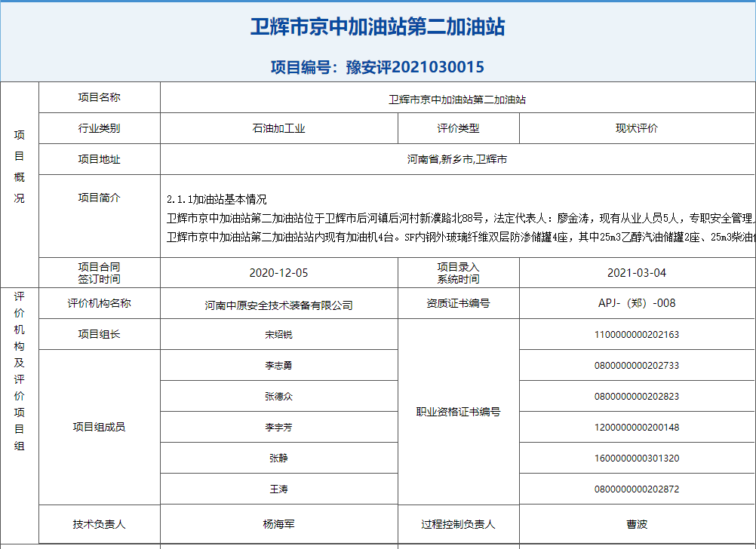This screenshot has width=756, height=549.
Task: Select contract date 2020-12-05
Action: coord(278,273)
